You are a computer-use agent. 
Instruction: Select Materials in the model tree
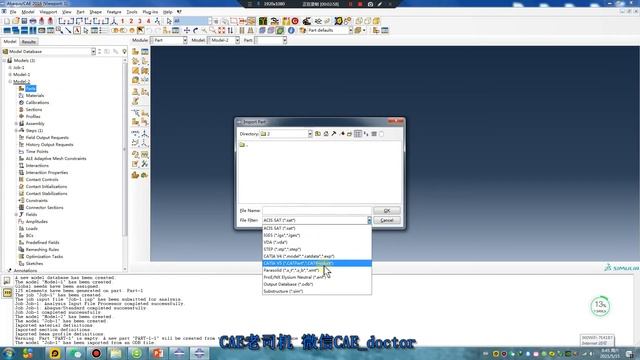35,96
